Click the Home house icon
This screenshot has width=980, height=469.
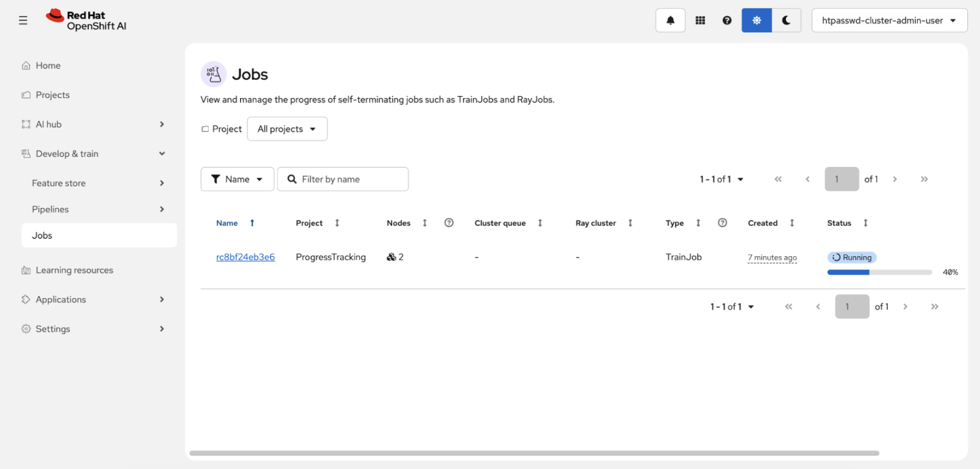click(x=26, y=65)
